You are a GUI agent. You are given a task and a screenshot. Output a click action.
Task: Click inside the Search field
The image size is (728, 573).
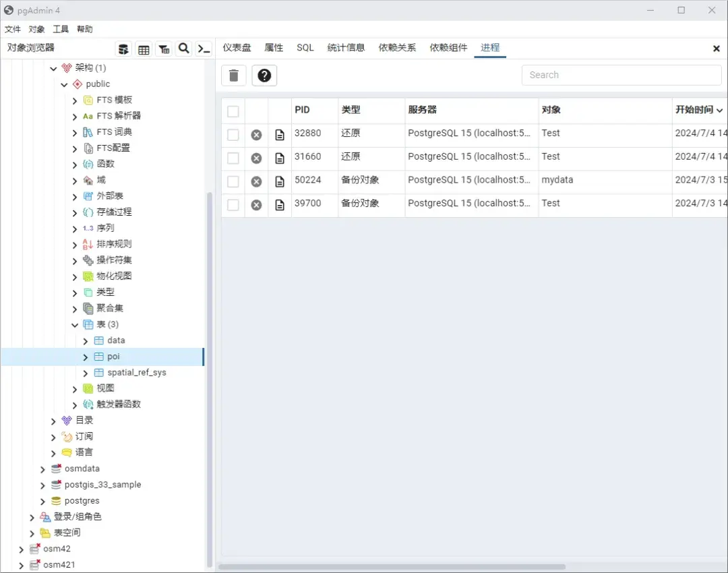[x=621, y=75]
